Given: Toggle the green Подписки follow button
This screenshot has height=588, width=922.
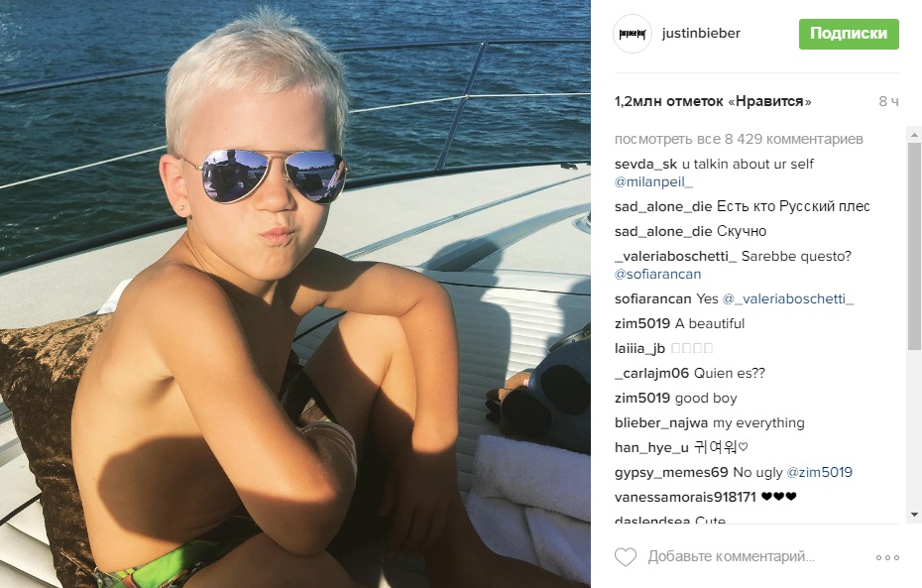Looking at the screenshot, I should (849, 34).
